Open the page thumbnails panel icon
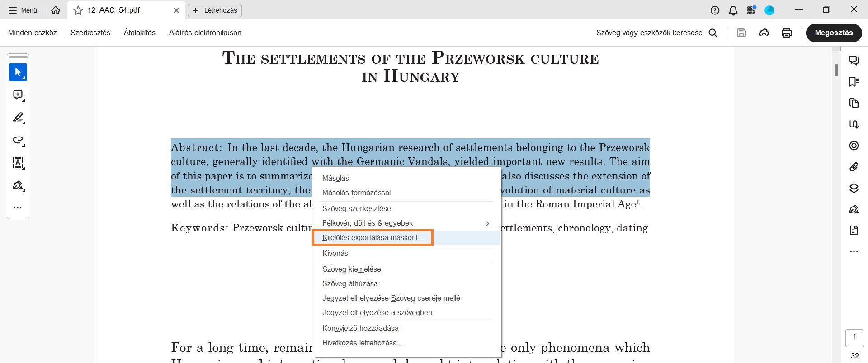This screenshot has width=868, height=363. coord(854,103)
